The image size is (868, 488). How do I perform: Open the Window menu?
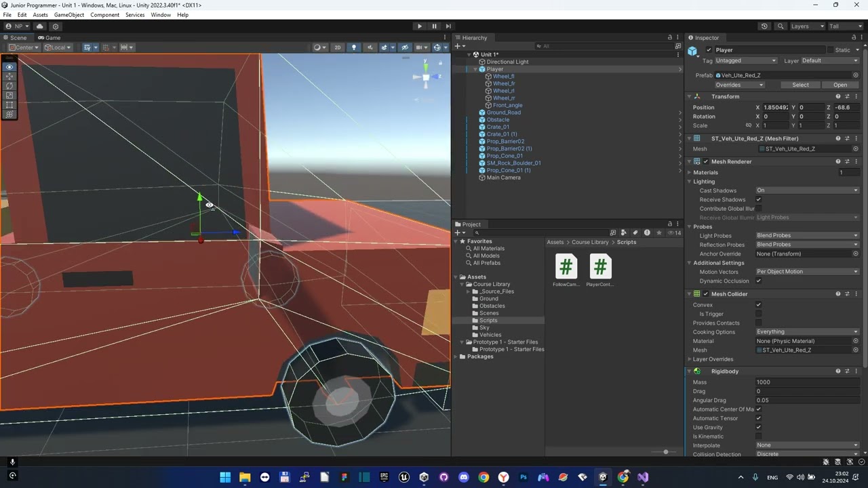161,15
